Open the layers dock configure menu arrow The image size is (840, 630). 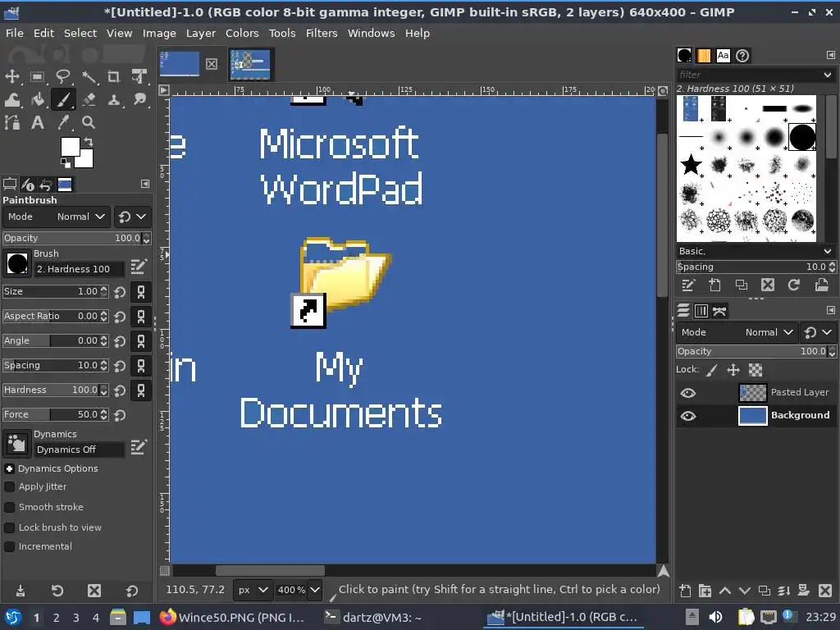pyautogui.click(x=830, y=310)
